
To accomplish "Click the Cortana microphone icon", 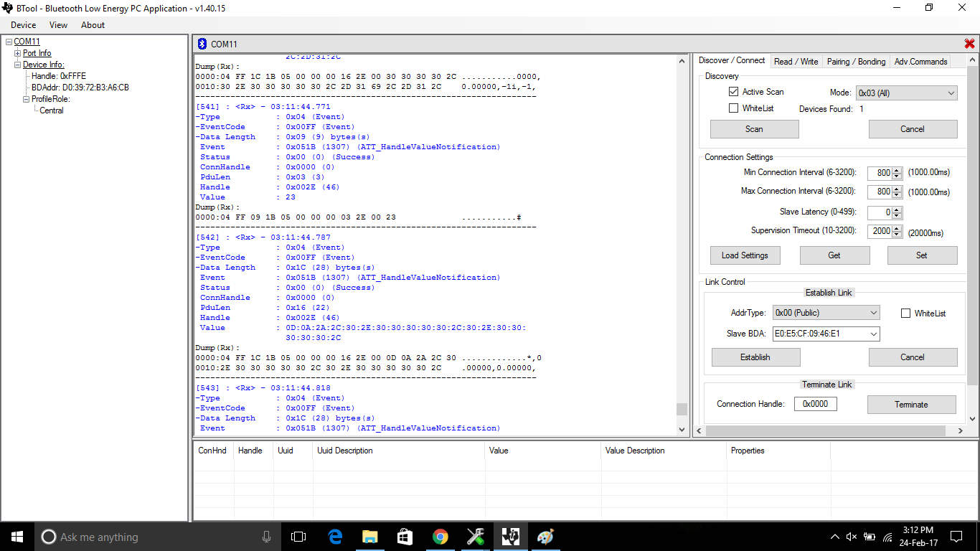I will 266,537.
